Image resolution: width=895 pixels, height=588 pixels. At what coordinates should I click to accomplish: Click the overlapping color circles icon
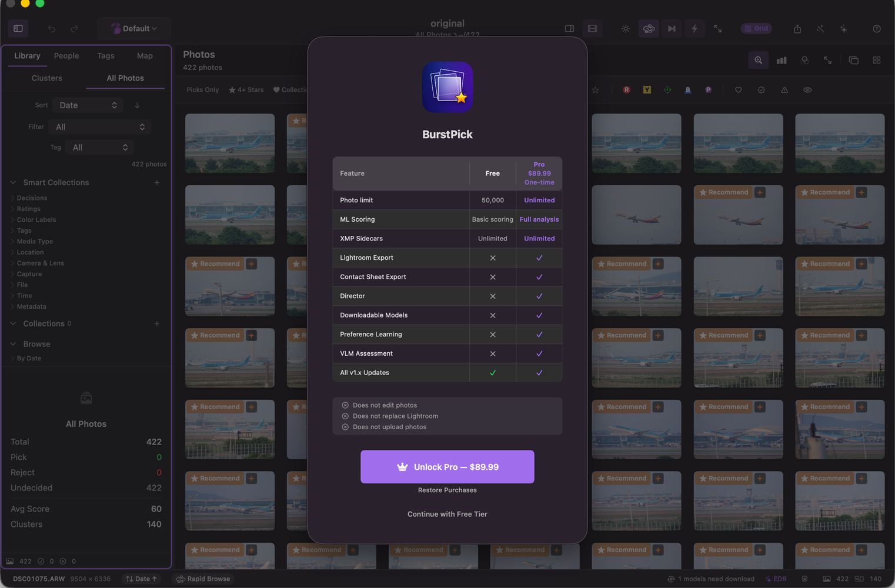point(805,60)
